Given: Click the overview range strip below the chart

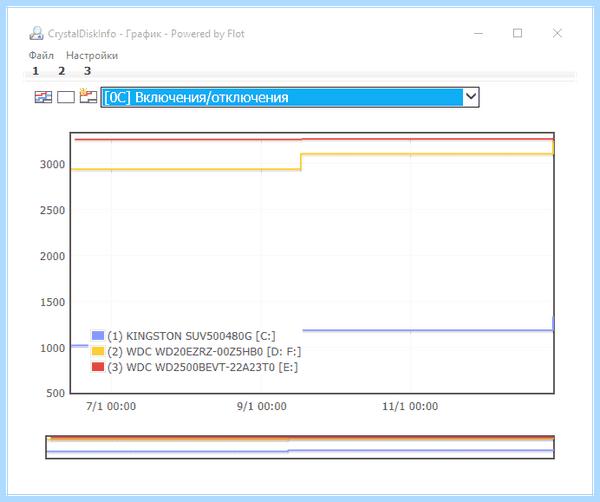Looking at the screenshot, I should click(300, 447).
